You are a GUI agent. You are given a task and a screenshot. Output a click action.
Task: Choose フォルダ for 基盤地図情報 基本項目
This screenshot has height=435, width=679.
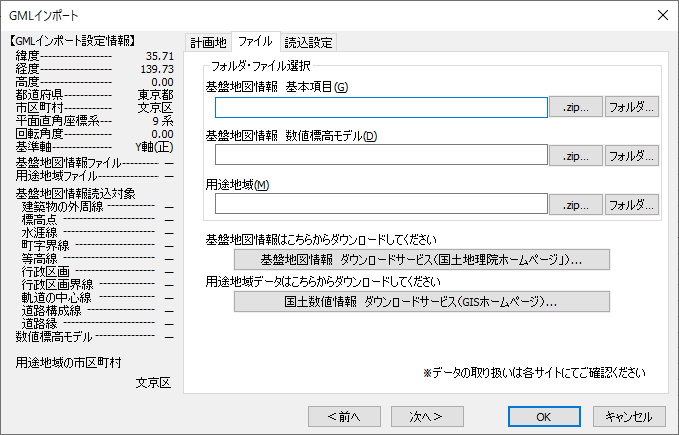point(631,107)
